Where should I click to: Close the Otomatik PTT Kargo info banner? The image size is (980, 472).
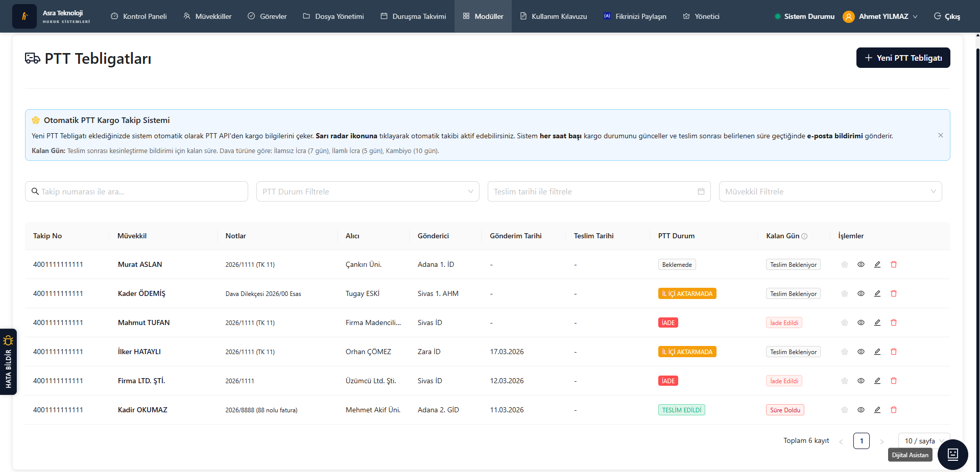[x=941, y=135]
